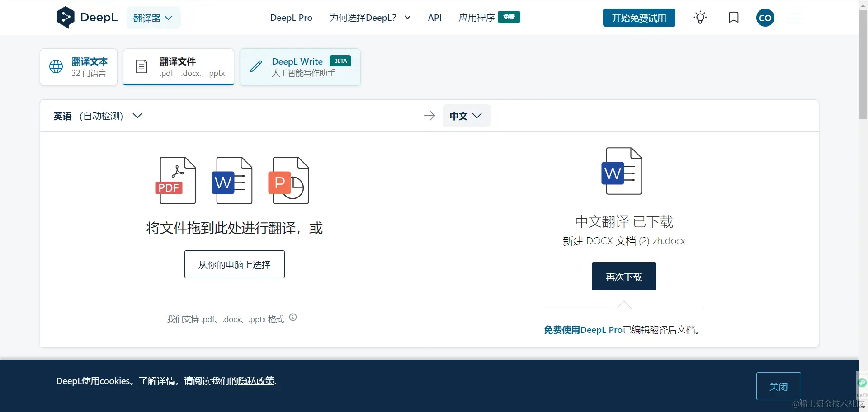Open the 应用程序 navigation item

[476, 18]
